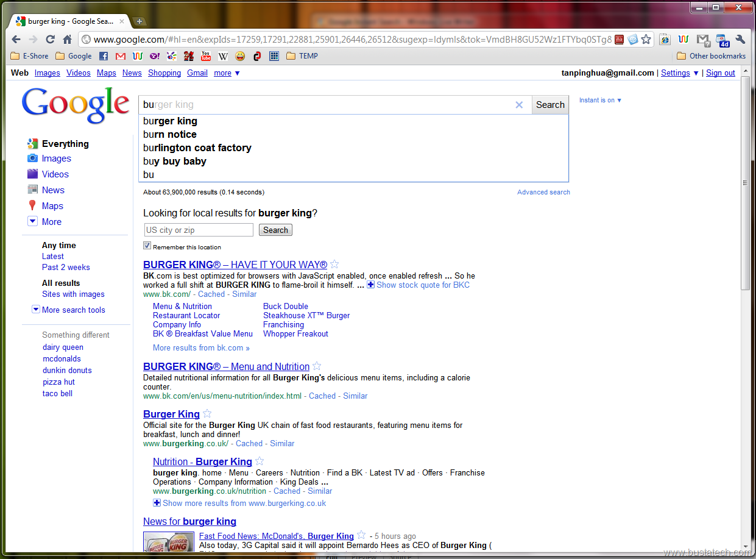756x559 pixels.
Task: Click the page vertical scrollbar
Action: tap(746, 183)
